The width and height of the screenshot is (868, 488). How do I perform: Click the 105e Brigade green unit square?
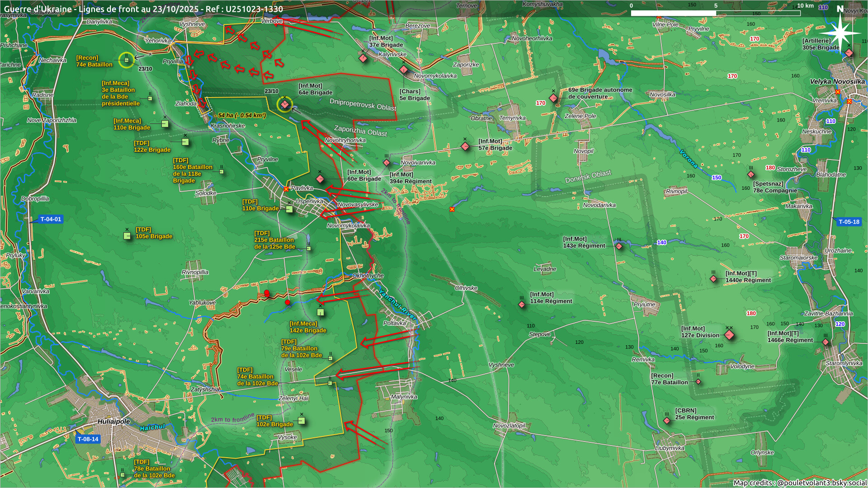127,235
